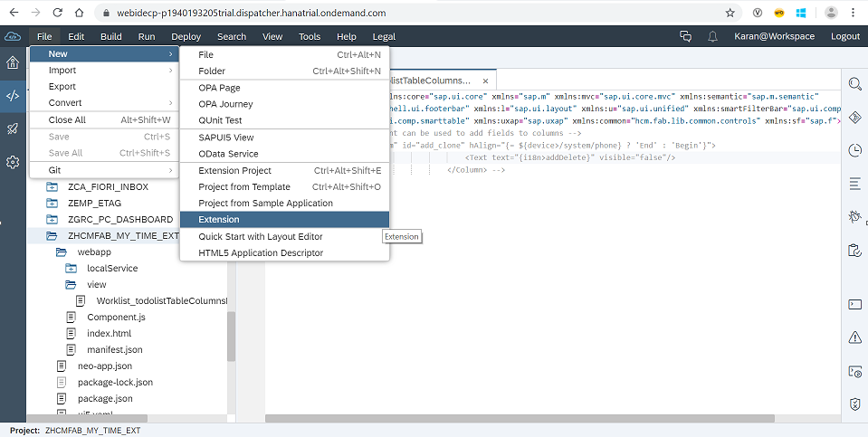The image size is (868, 437).
Task: Expand the Git submenu
Action: tap(104, 170)
